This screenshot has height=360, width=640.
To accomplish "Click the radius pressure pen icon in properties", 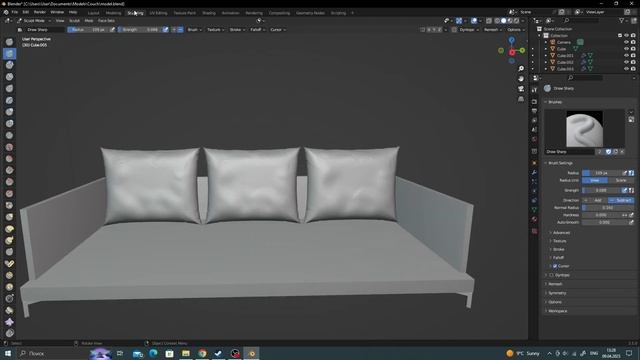I will click(624, 173).
